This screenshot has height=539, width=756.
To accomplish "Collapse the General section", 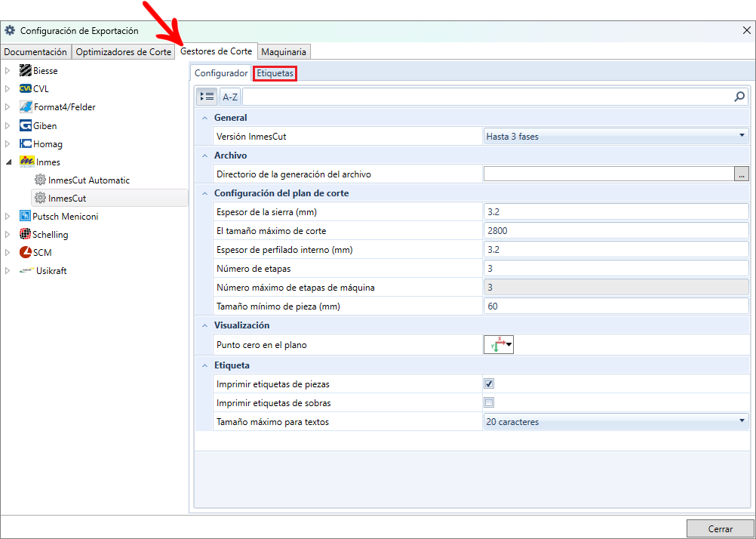I will (204, 118).
